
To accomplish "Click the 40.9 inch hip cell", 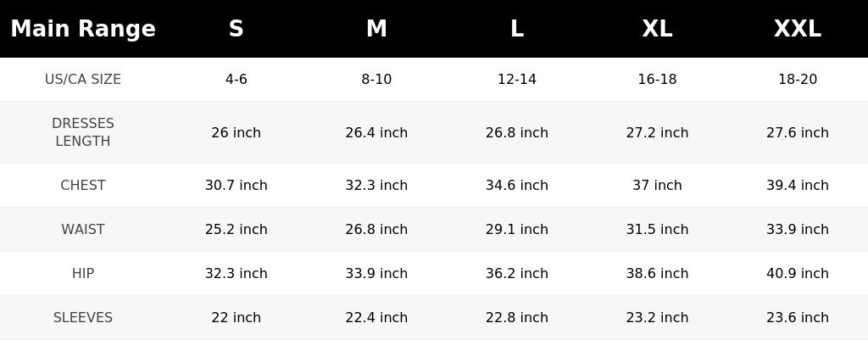I will [x=797, y=274].
